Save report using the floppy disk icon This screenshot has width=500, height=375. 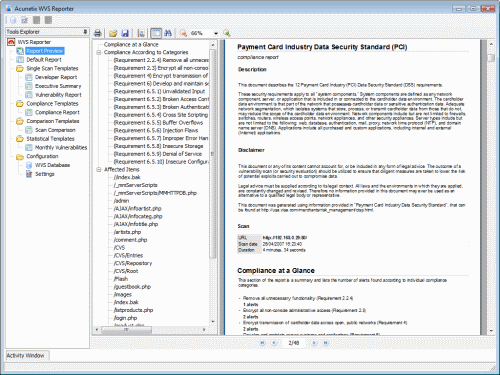pos(125,33)
